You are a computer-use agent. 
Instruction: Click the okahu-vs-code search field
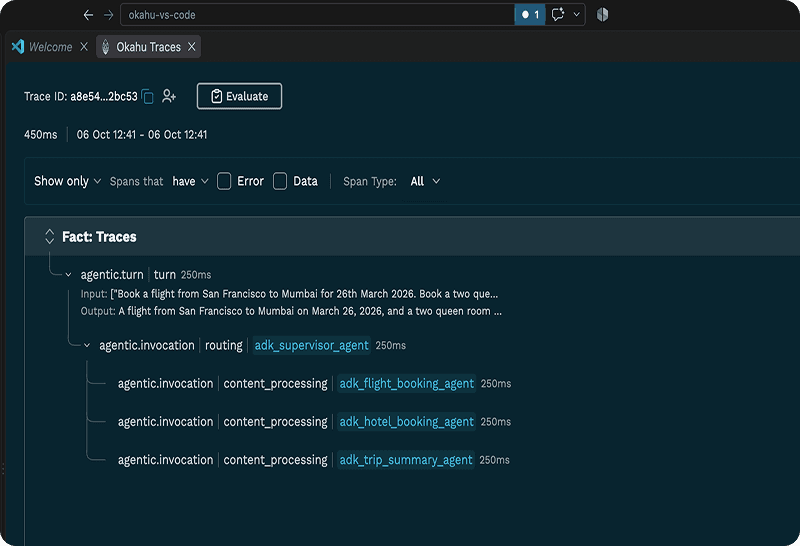pos(317,15)
